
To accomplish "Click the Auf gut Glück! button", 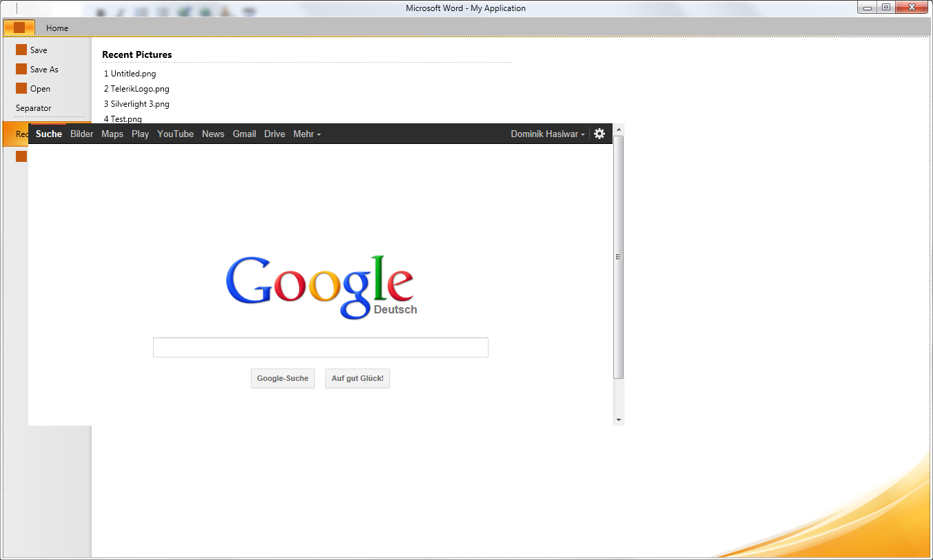I will tap(358, 378).
